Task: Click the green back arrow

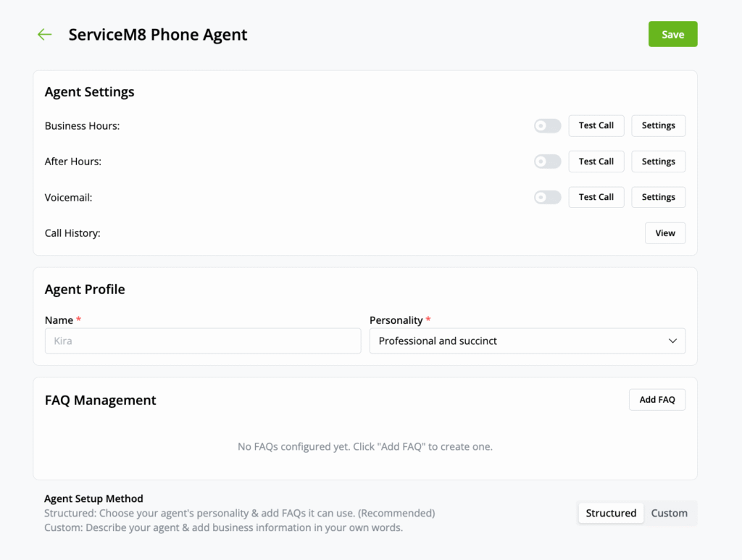Action: (x=44, y=34)
